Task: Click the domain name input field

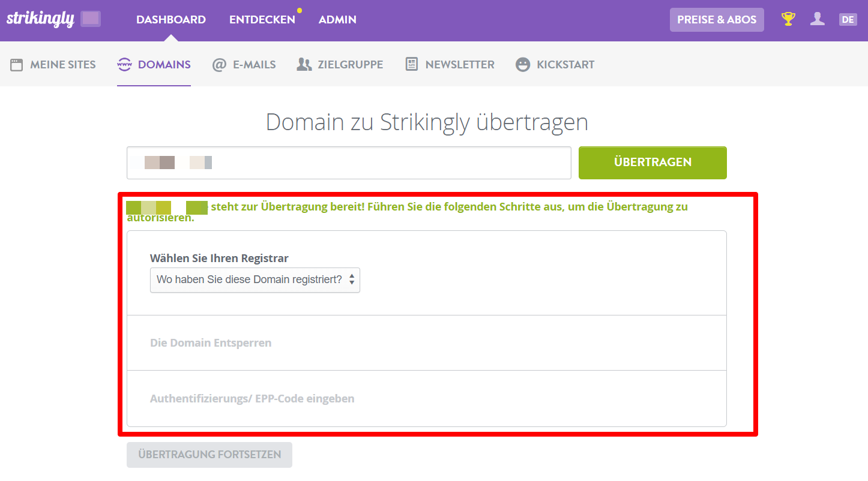Action: (x=349, y=163)
